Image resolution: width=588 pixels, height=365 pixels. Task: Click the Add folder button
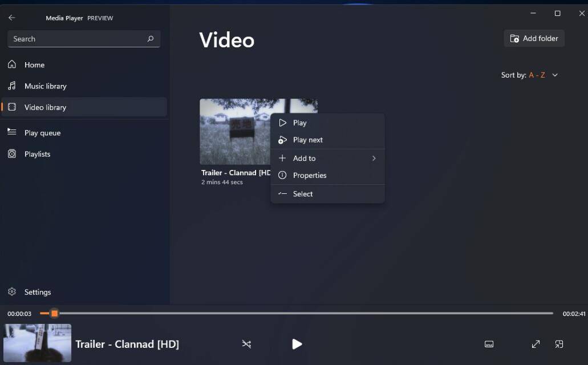point(533,38)
